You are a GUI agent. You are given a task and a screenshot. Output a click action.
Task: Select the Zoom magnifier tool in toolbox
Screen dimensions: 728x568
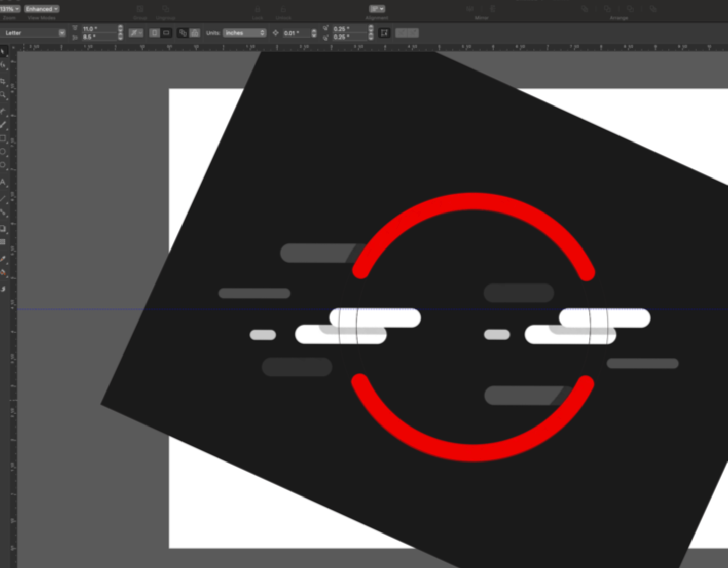coord(3,95)
